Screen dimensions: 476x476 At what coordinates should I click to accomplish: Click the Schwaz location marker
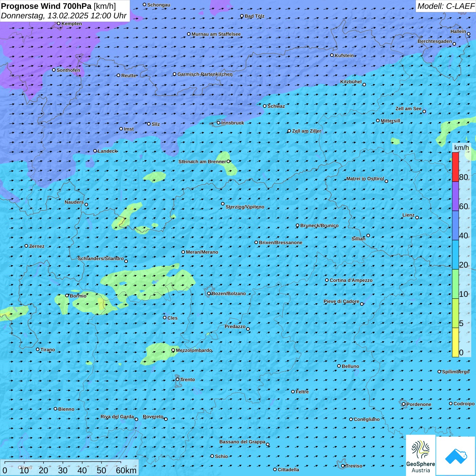(x=265, y=106)
